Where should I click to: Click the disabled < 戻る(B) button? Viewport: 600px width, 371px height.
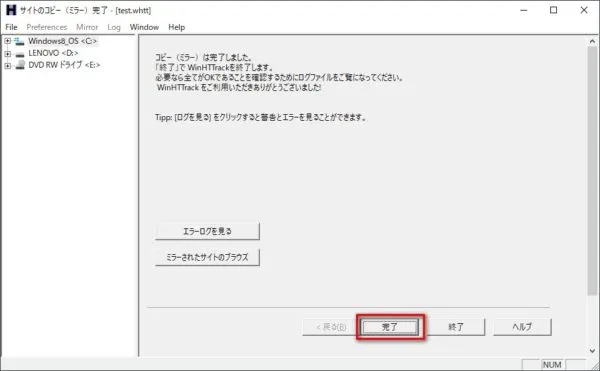(x=331, y=327)
